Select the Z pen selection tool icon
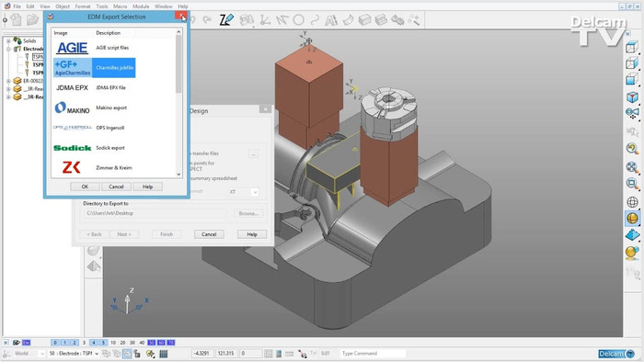Image resolution: width=644 pixels, height=362 pixels. (x=226, y=19)
